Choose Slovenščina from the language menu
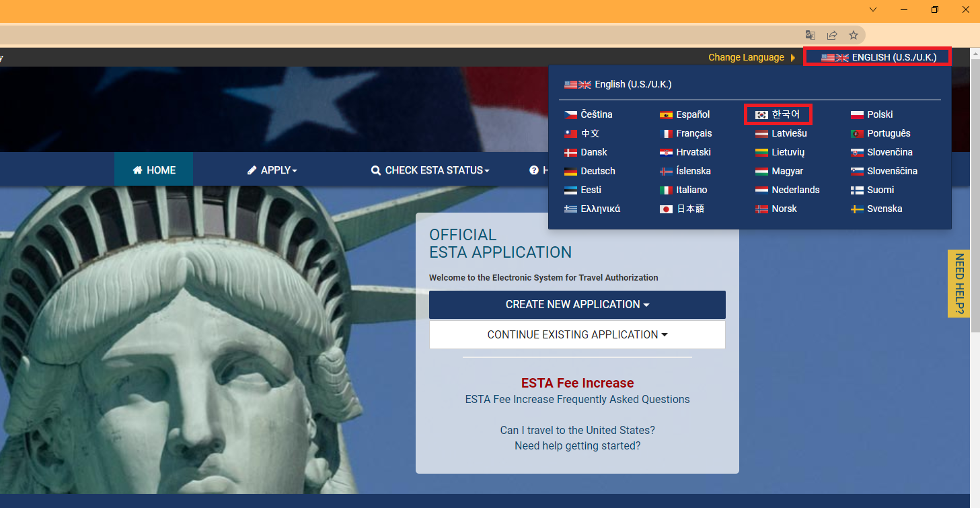 884,171
